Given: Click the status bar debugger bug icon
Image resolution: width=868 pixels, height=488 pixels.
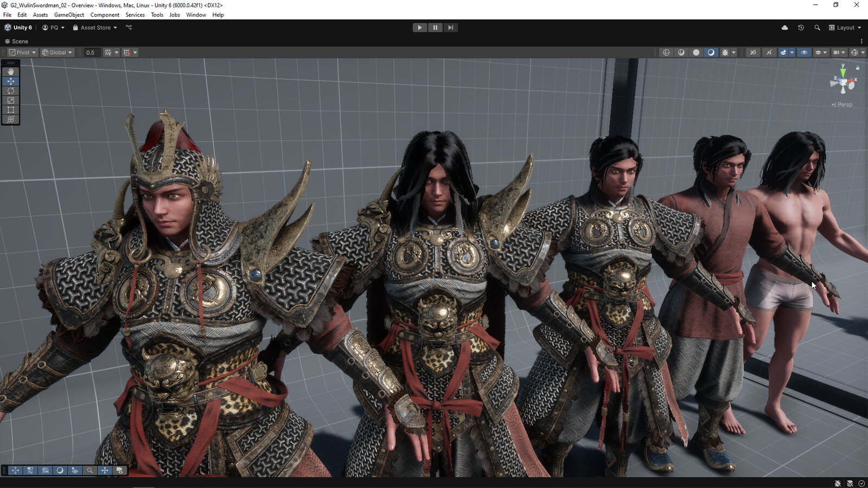Looking at the screenshot, I should tap(838, 483).
